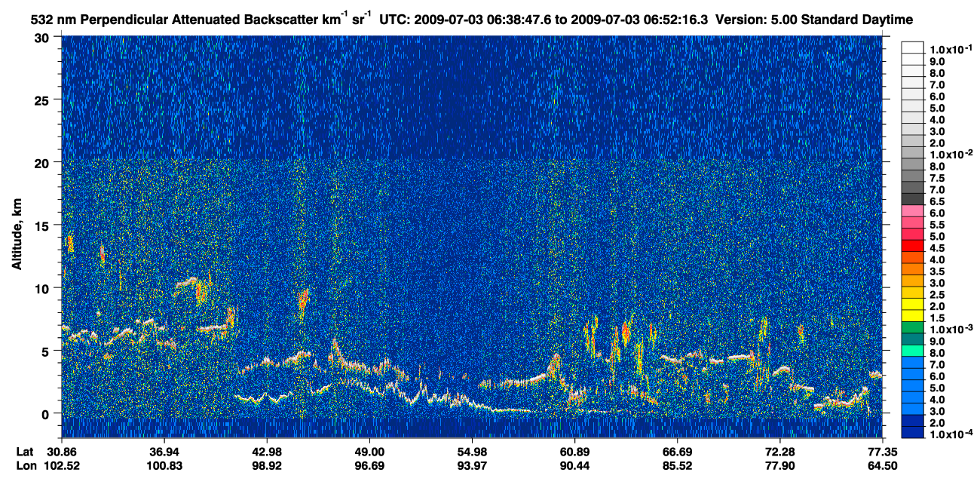Click the pure red swatch beside 4.5
The height and width of the screenshot is (503, 980).
(912, 246)
